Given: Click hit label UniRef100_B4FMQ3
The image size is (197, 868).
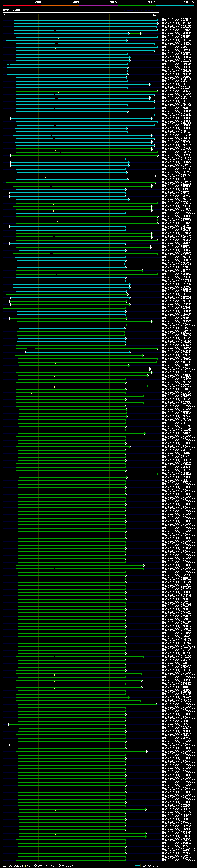Looking at the screenshot, I should click(x=177, y=186).
